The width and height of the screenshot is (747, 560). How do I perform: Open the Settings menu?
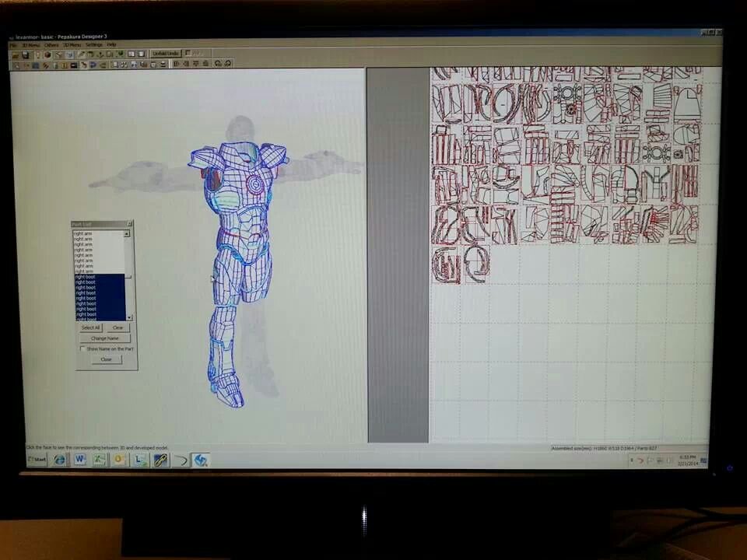click(94, 45)
